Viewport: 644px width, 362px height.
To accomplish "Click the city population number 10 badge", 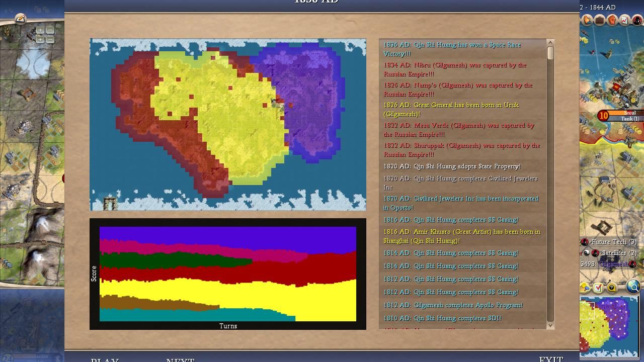I will pyautogui.click(x=603, y=116).
